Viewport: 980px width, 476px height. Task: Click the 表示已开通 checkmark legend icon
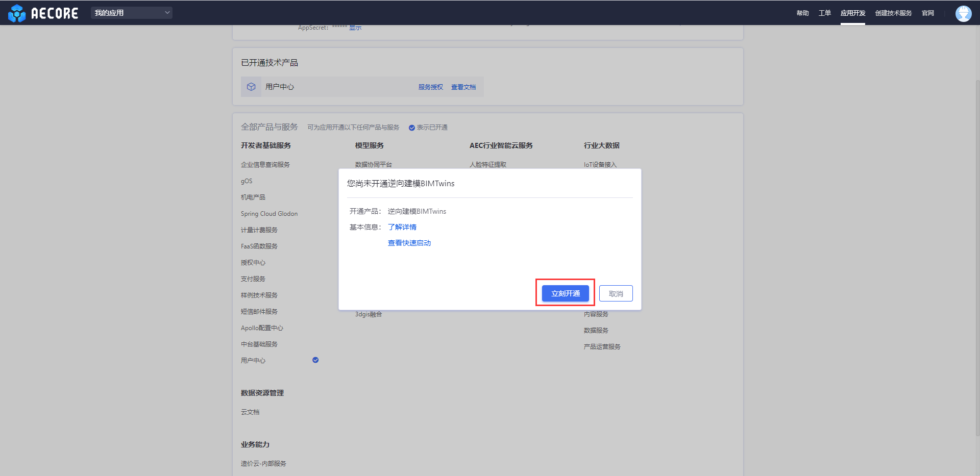[411, 128]
